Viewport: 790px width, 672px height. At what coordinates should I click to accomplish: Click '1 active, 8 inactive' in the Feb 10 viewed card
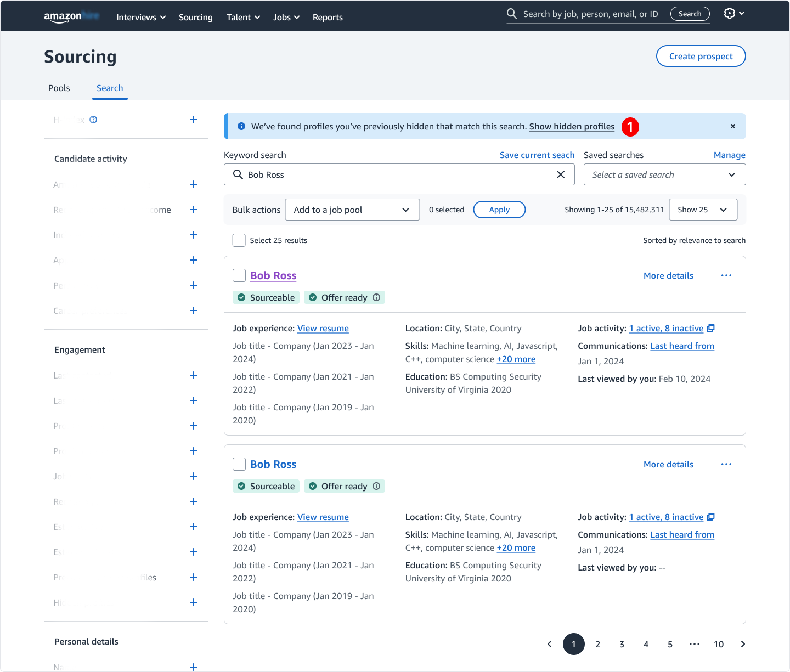(666, 328)
